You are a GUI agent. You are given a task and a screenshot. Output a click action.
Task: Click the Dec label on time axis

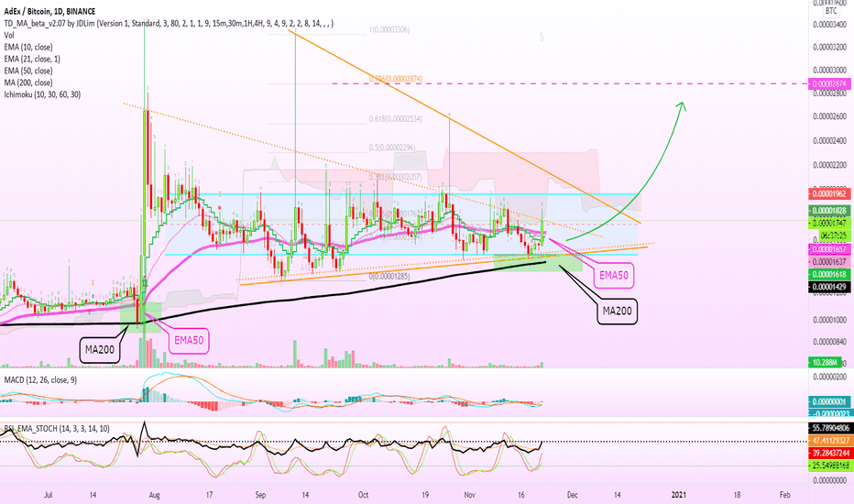572,495
